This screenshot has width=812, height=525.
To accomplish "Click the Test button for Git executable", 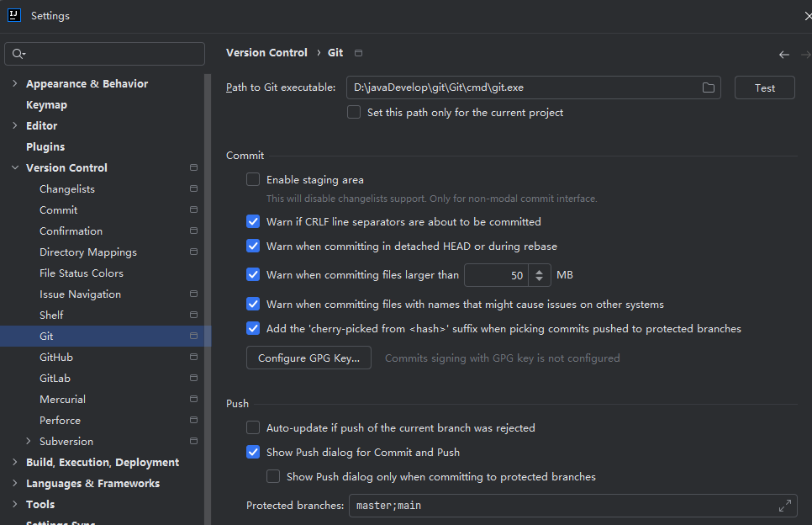I will click(x=764, y=87).
